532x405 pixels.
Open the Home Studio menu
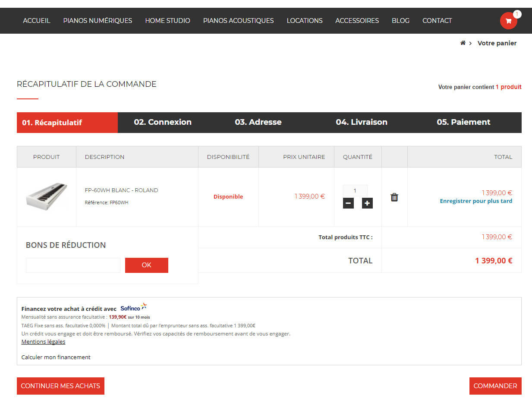point(167,21)
